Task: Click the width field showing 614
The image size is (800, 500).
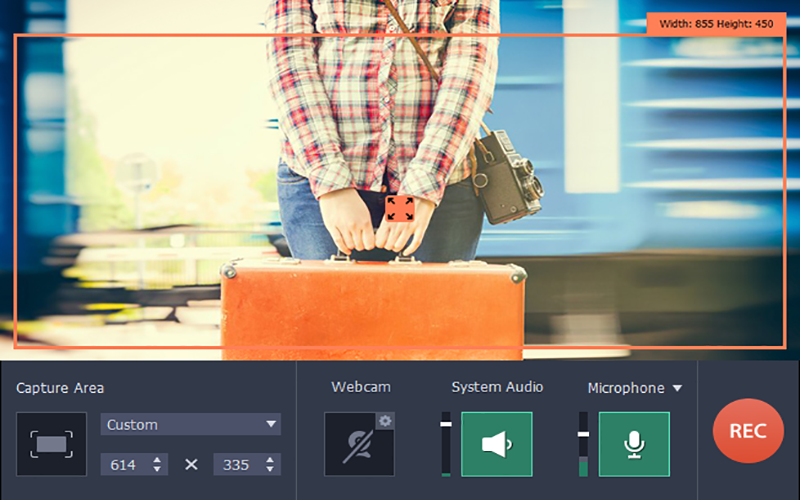Action: pos(134,465)
